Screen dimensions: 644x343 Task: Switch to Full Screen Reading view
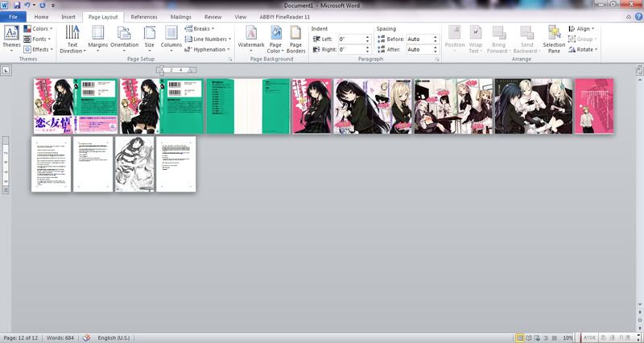(529, 337)
